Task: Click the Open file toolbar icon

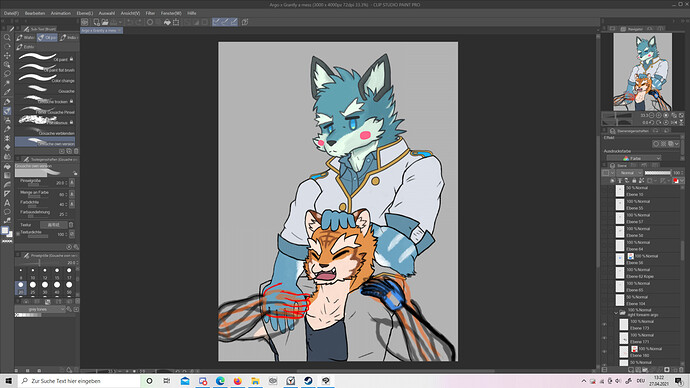Action: 105,22
